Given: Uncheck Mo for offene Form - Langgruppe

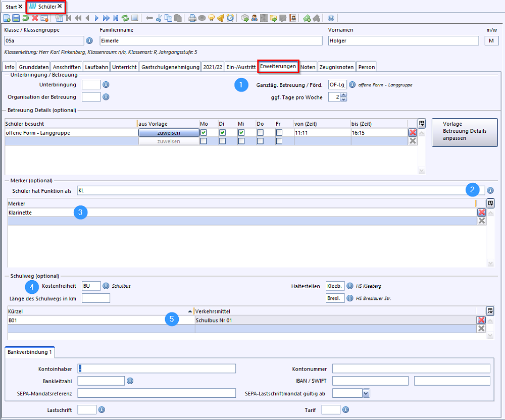Looking at the screenshot, I should click(x=204, y=133).
